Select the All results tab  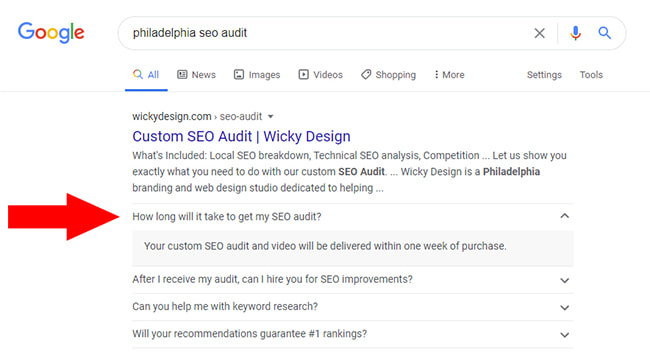[x=146, y=75]
